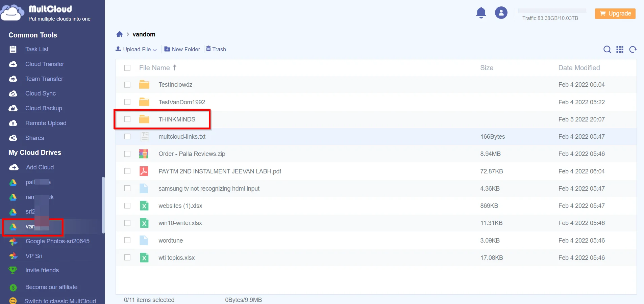Sort by Date Modified column header
The width and height of the screenshot is (644, 304).
tap(579, 68)
